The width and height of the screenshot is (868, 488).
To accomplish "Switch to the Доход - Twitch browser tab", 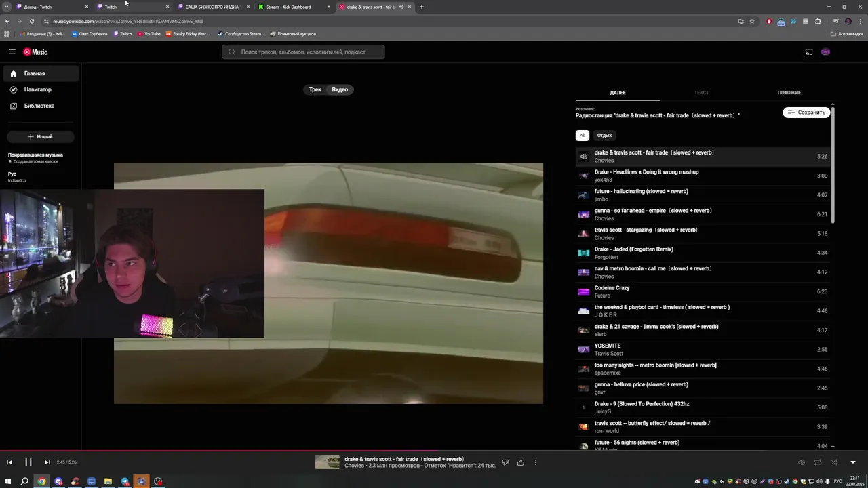I will pos(51,7).
